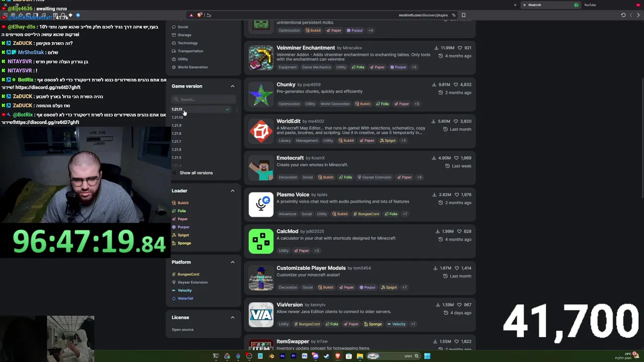This screenshot has width=644, height=362.
Task: Enable the Bukkit loader filter
Action: coord(180,203)
